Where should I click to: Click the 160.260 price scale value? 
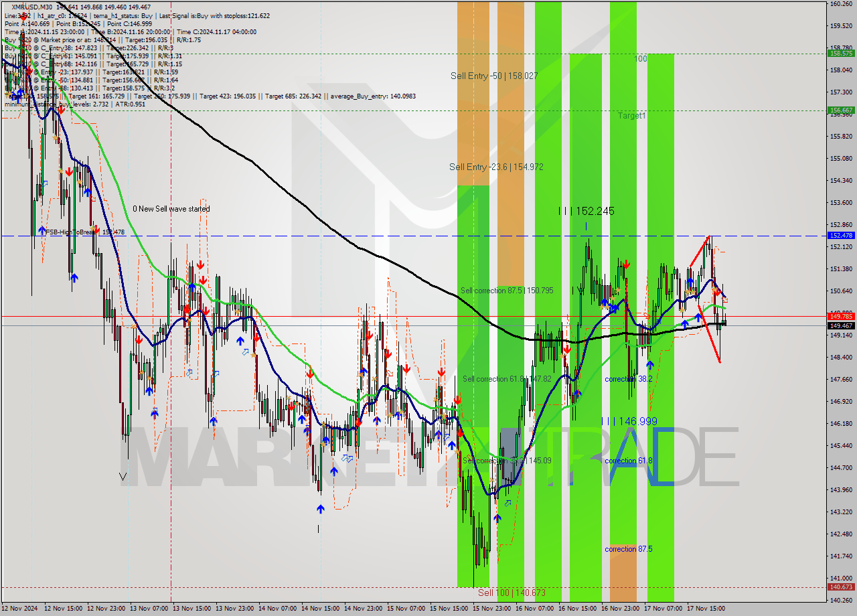[x=841, y=3]
